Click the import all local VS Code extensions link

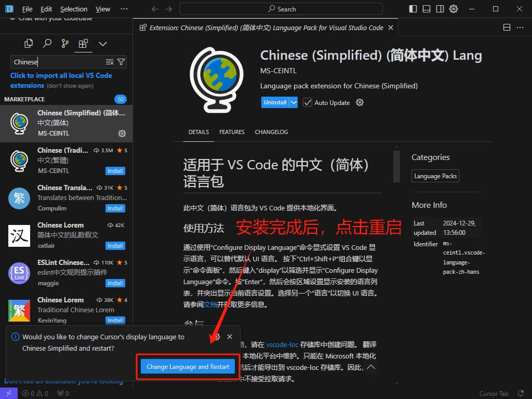pos(61,81)
